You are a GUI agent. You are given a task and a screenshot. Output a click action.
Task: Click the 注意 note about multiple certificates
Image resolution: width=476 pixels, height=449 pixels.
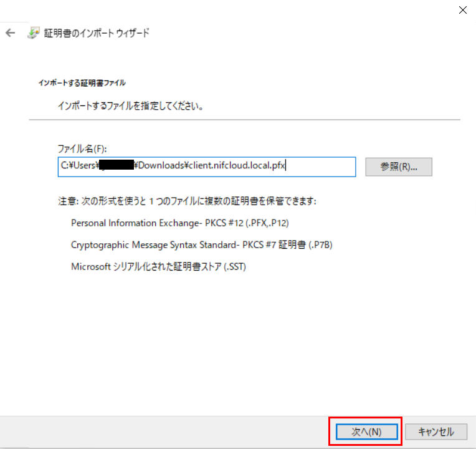click(x=187, y=201)
